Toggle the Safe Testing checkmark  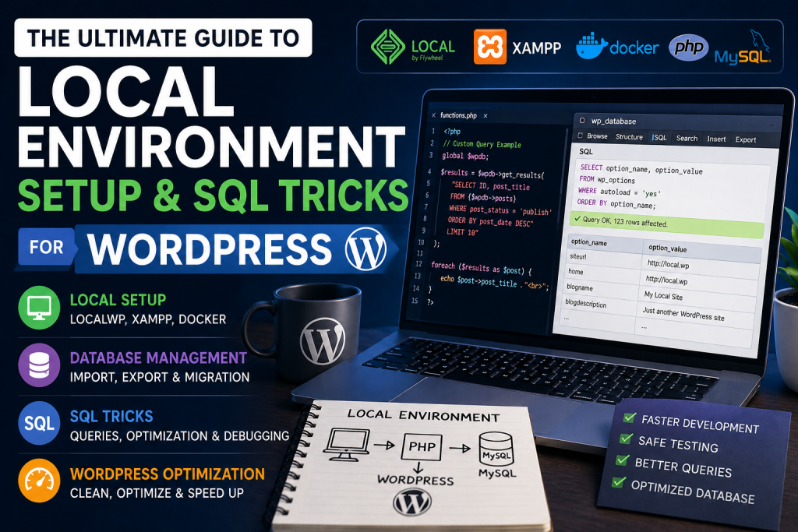626,439
